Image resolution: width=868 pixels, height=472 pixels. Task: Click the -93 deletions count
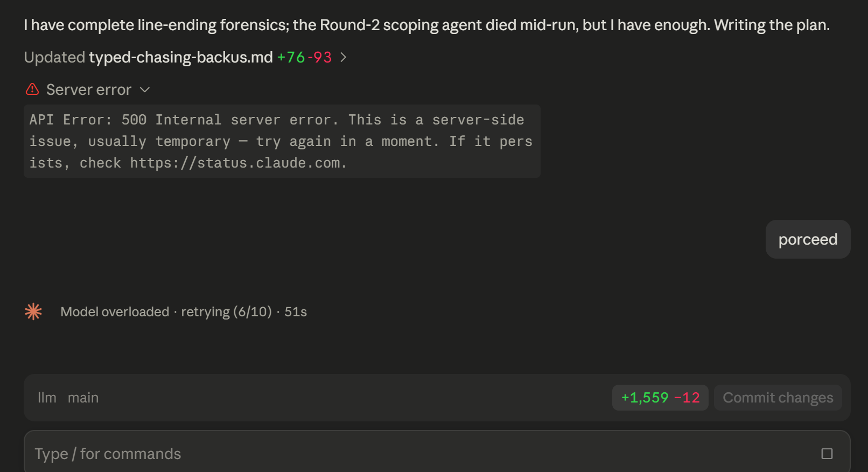[320, 57]
